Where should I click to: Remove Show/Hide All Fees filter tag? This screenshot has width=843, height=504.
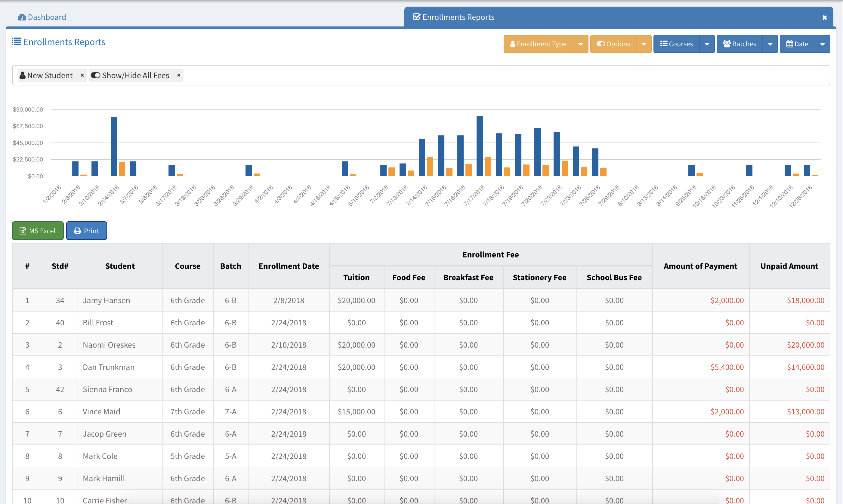[x=178, y=75]
